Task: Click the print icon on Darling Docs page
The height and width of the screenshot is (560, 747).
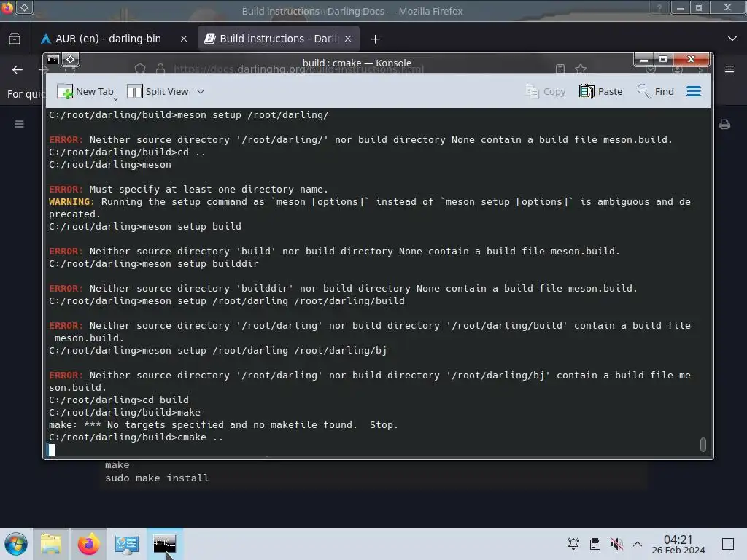Action: click(724, 124)
